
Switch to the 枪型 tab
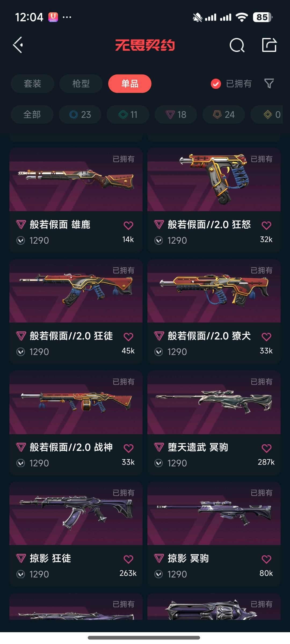click(81, 83)
